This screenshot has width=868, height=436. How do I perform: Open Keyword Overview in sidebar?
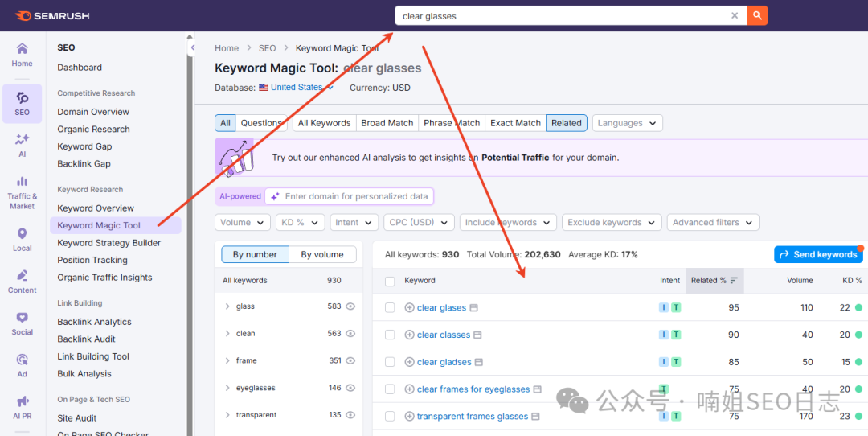click(96, 208)
